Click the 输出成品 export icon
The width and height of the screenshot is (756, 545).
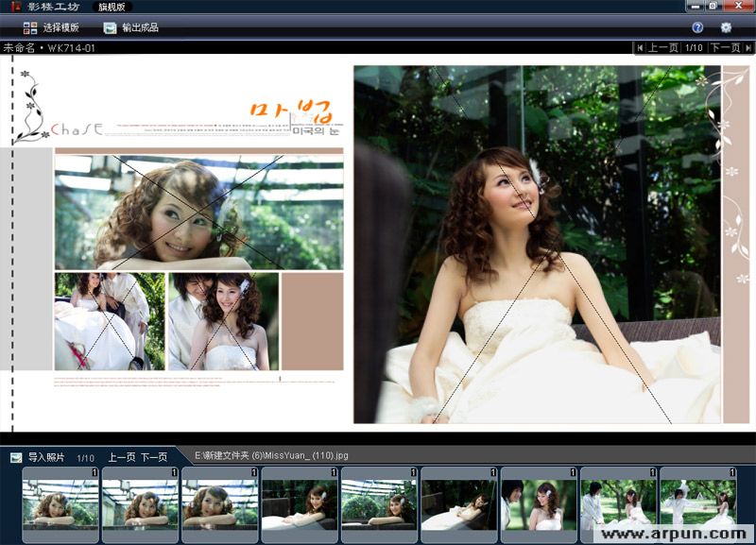[110, 28]
